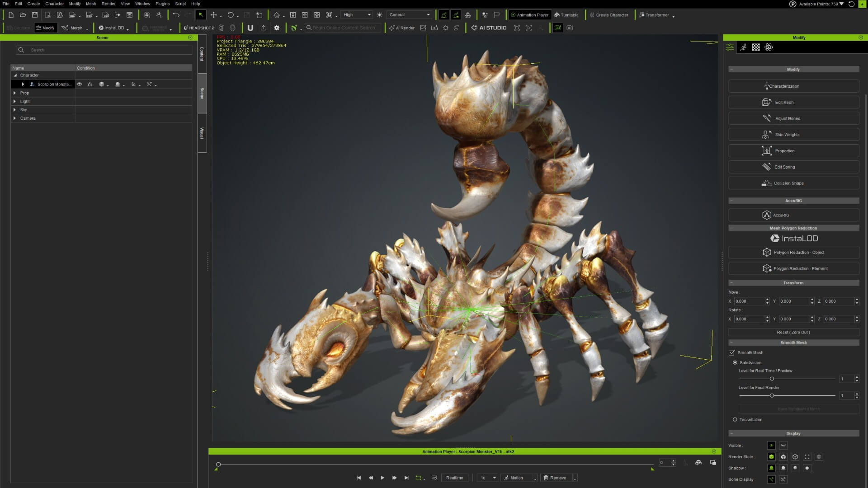Open the High quality dropdown
Screen dimensions: 868x488
357,15
